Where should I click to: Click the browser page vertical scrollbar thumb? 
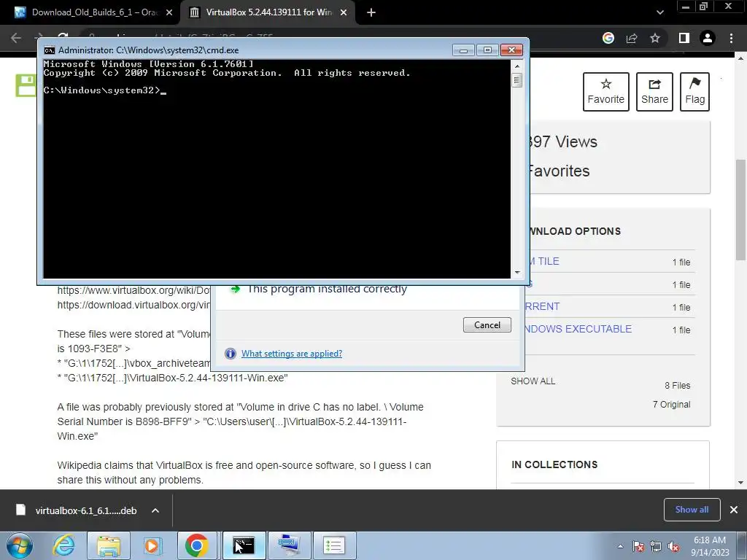741,209
